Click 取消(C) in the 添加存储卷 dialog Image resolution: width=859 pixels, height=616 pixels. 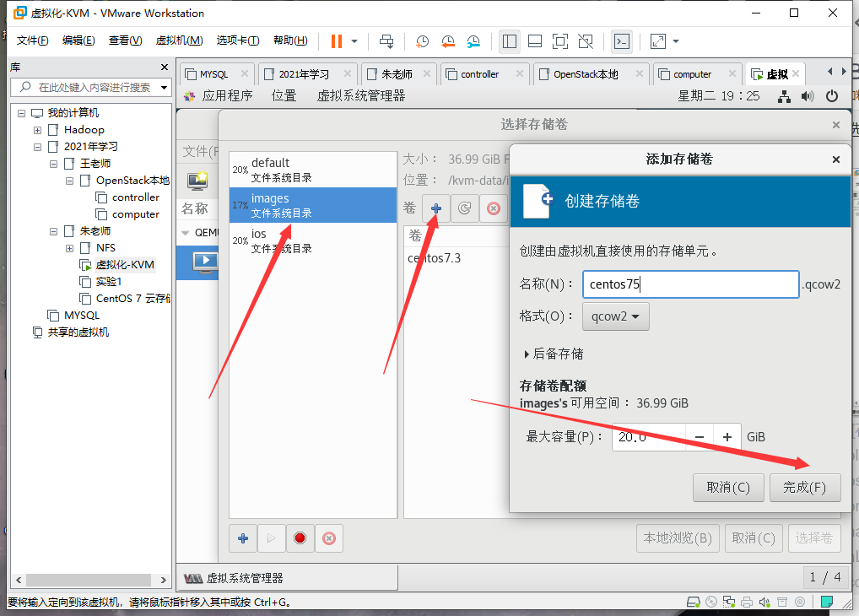[x=728, y=488]
